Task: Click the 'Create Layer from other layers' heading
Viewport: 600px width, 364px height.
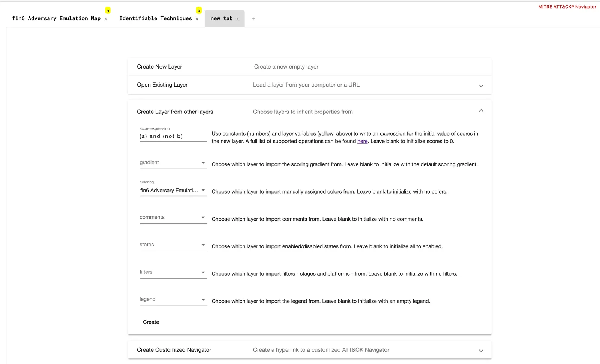Action: click(x=175, y=112)
